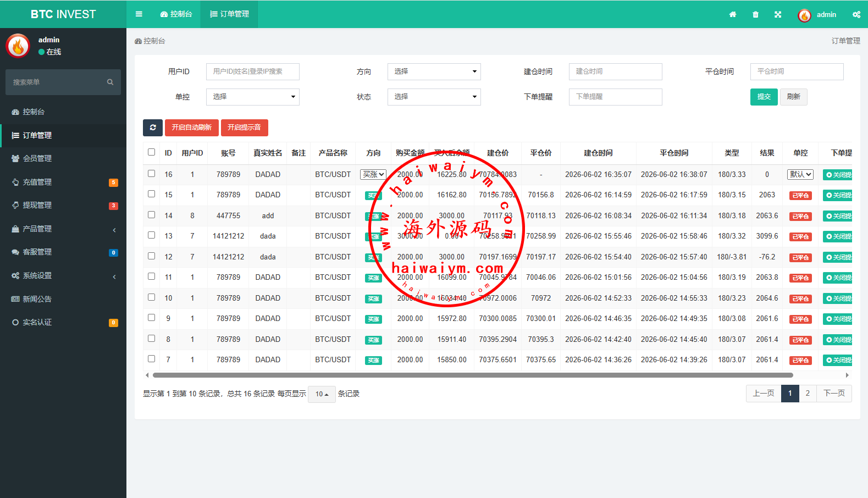Click the admin avatar in the top bar

coord(804,15)
